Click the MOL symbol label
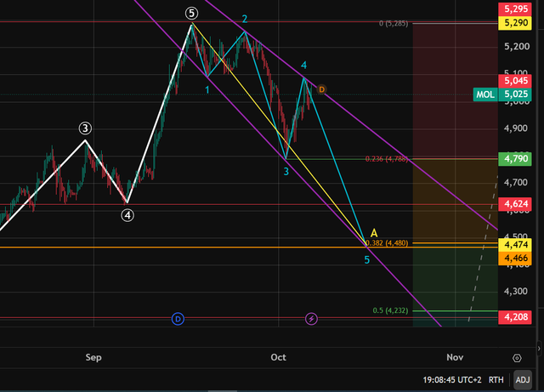This screenshot has width=544, height=392. click(x=485, y=94)
